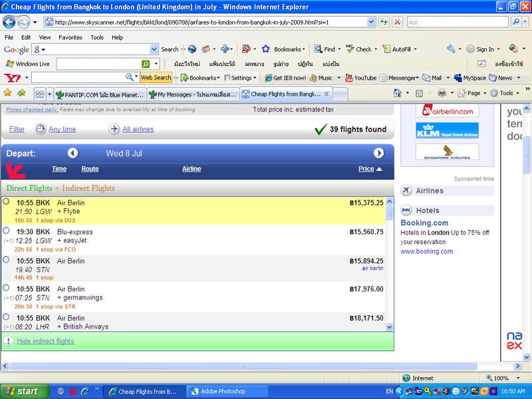
Task: Click the browser Back arrow button
Action: (9, 23)
